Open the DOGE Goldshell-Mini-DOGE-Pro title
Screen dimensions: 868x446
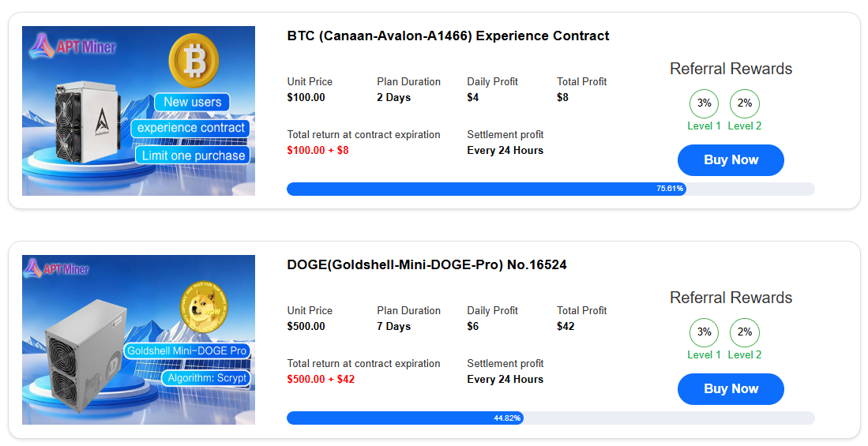click(426, 264)
